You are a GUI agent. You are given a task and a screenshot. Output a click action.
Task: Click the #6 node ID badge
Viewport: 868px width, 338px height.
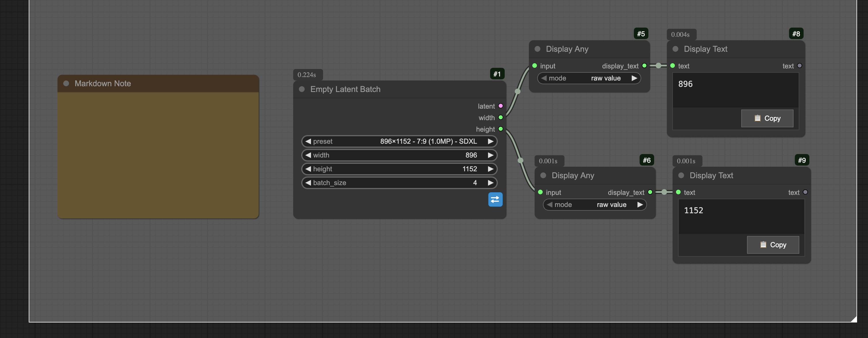tap(647, 160)
